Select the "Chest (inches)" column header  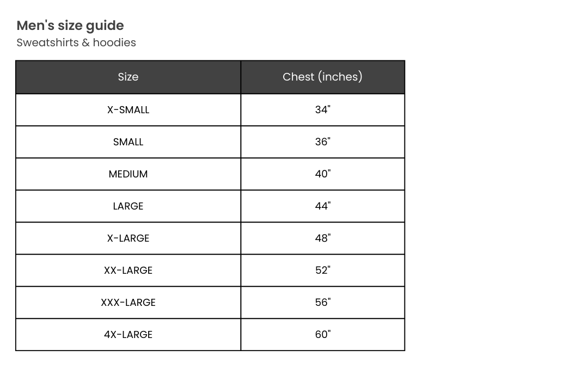click(x=322, y=77)
